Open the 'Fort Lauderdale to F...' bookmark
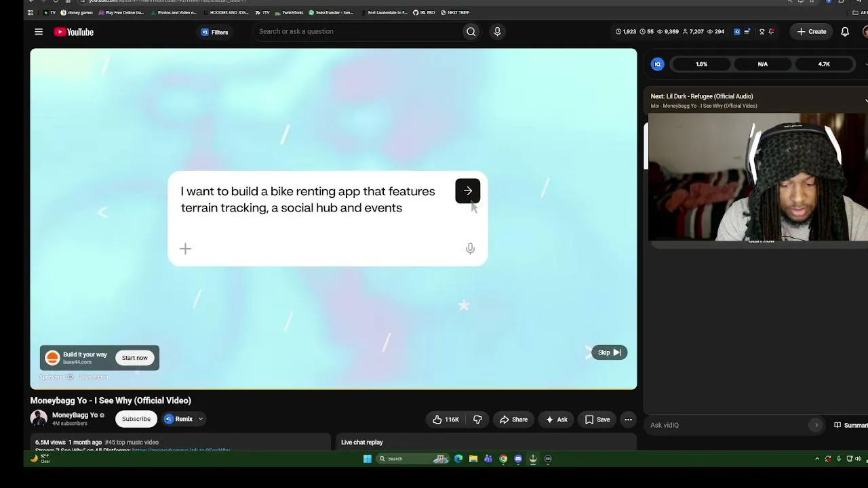 [x=384, y=12]
